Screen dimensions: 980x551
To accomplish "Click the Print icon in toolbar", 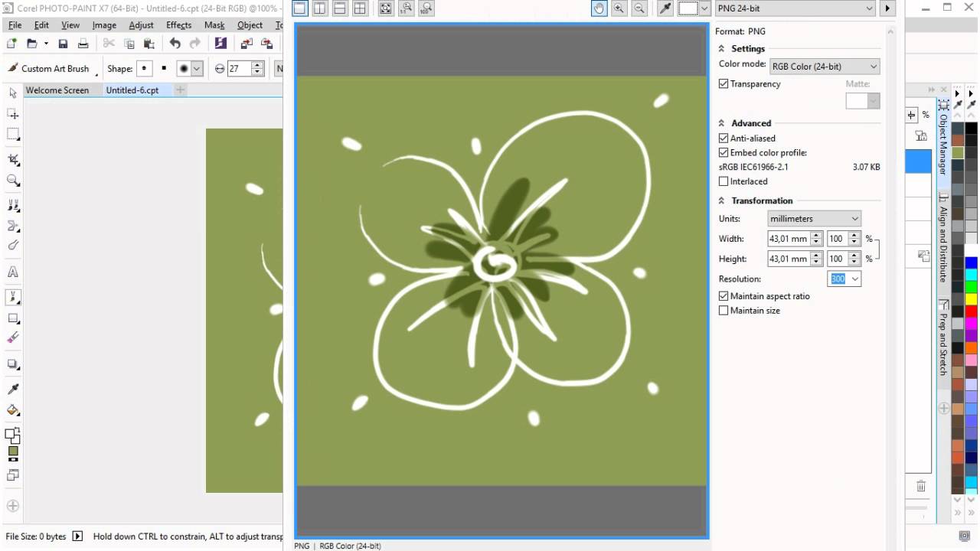I will point(83,44).
